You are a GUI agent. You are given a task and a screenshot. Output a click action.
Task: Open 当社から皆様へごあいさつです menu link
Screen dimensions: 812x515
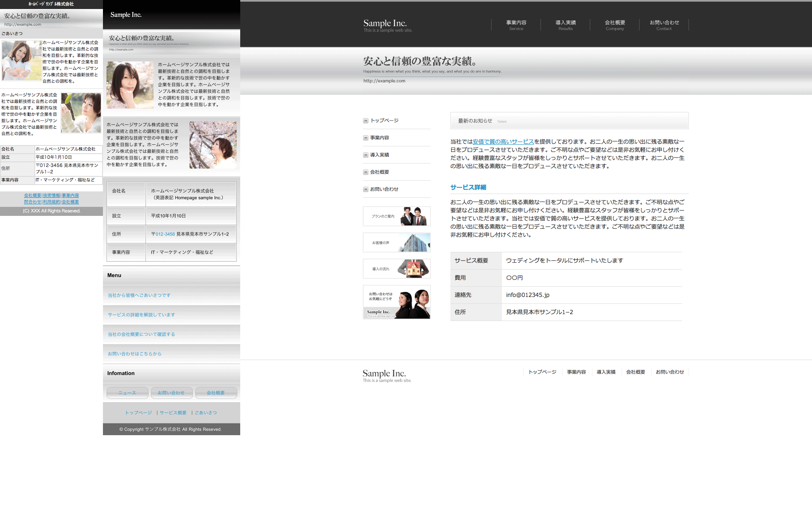[x=139, y=295]
